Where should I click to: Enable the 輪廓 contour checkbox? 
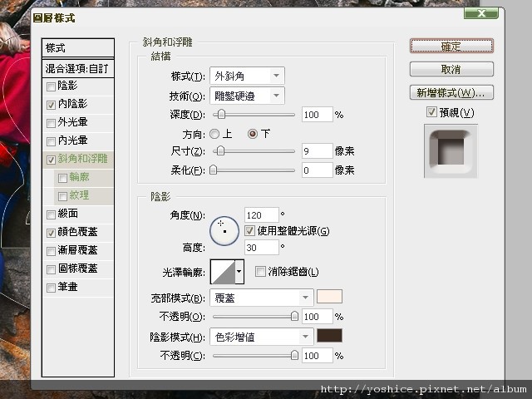tap(62, 178)
